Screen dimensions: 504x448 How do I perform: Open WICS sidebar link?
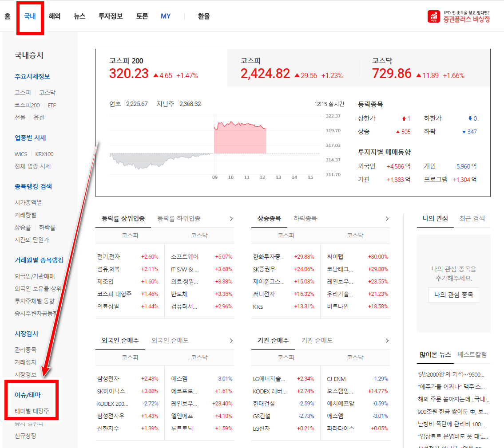point(21,154)
